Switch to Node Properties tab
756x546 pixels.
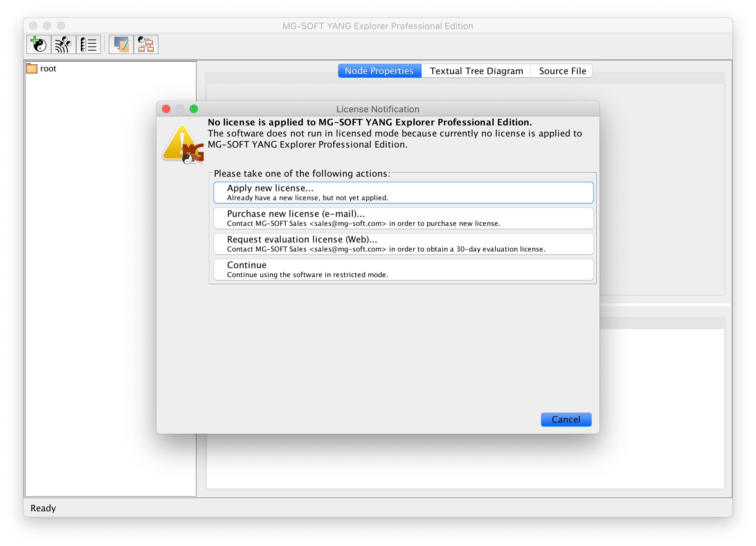click(x=379, y=71)
